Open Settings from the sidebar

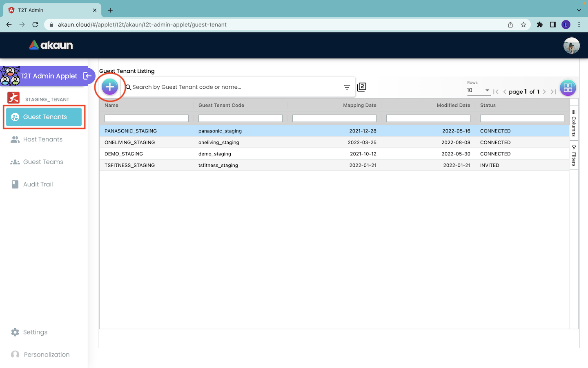35,332
